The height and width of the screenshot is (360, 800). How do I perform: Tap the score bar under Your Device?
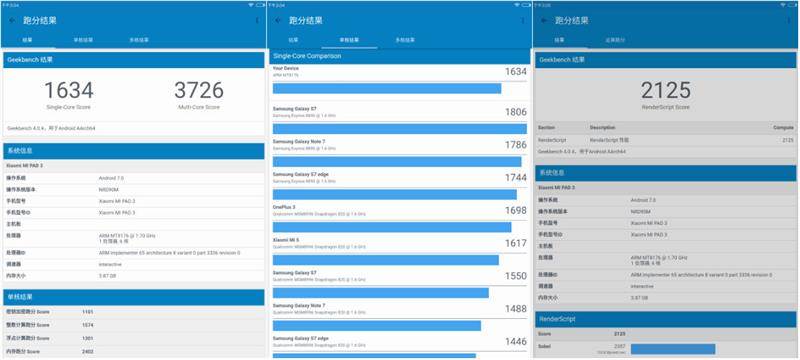pos(387,88)
